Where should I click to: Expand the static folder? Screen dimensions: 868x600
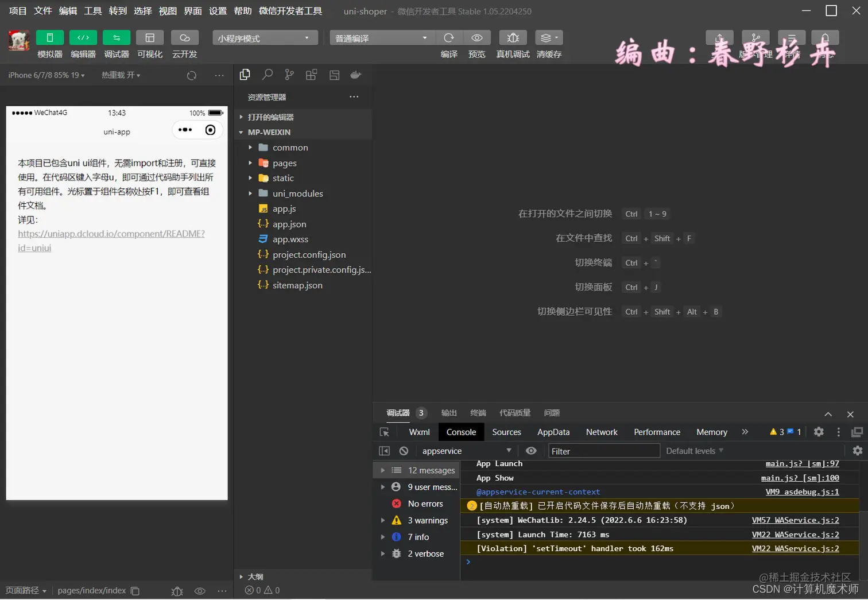coord(304,178)
